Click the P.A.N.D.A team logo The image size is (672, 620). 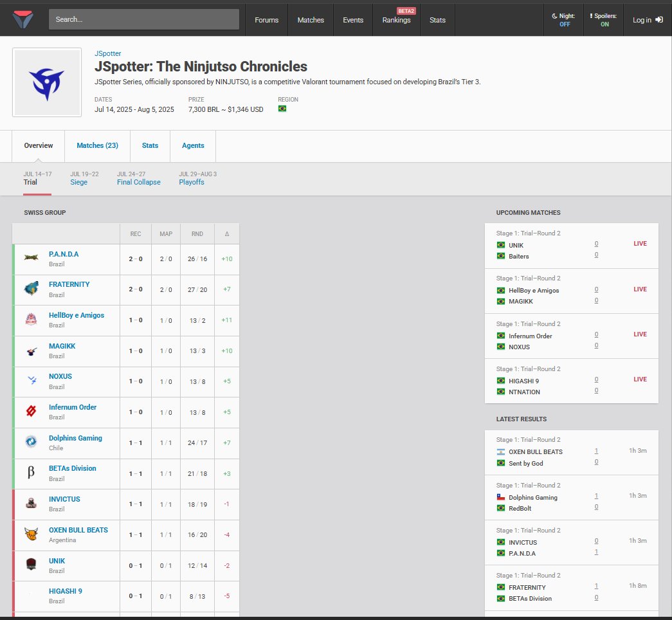click(31, 258)
